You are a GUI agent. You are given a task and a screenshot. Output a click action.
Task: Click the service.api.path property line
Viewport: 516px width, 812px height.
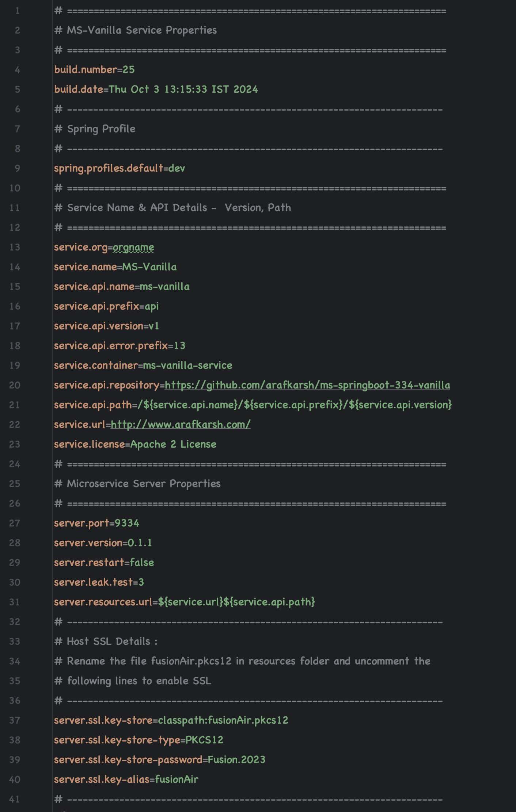click(253, 405)
